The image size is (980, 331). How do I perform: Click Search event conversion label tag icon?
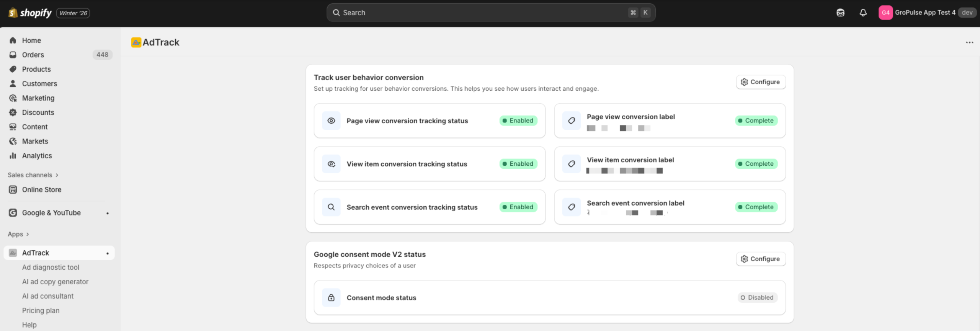[x=572, y=207]
